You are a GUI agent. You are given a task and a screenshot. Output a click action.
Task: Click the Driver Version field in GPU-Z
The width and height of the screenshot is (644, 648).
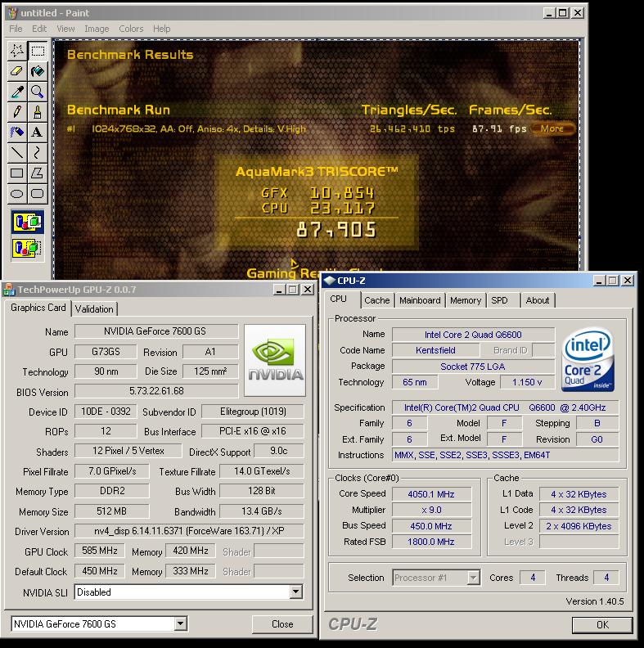coord(189,531)
